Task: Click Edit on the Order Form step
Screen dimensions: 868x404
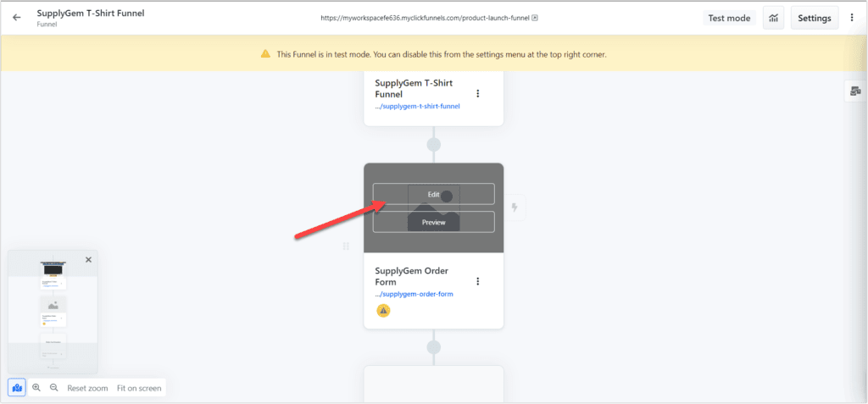Action: [433, 194]
